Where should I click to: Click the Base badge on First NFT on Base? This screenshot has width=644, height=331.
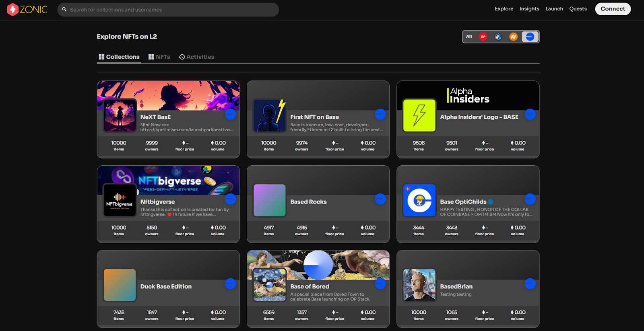[380, 114]
